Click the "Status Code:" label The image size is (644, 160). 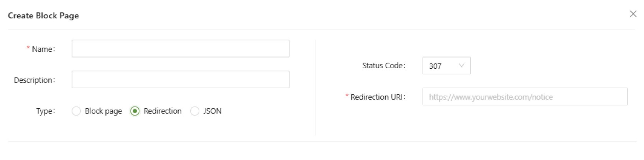(x=384, y=66)
